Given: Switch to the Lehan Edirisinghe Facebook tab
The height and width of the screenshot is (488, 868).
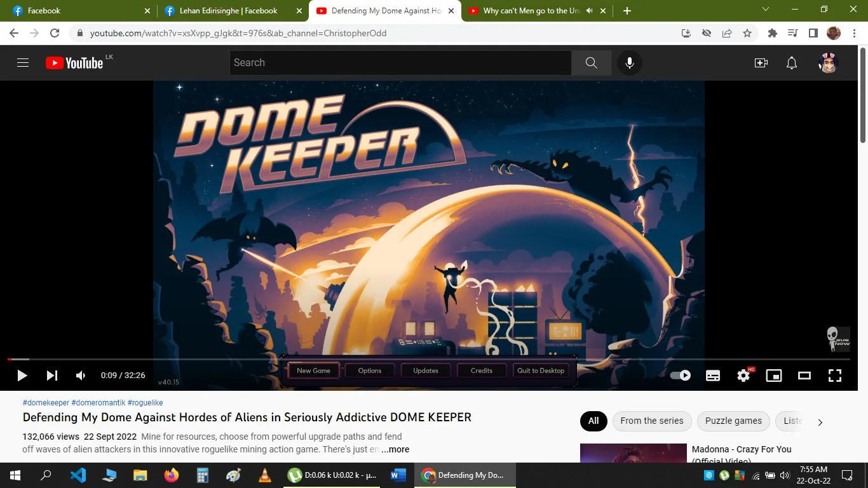Looking at the screenshot, I should pyautogui.click(x=233, y=11).
